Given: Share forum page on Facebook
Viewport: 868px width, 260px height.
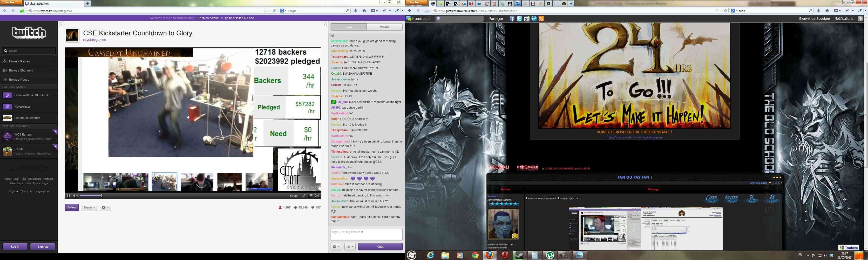Looking at the screenshot, I should click(512, 19).
